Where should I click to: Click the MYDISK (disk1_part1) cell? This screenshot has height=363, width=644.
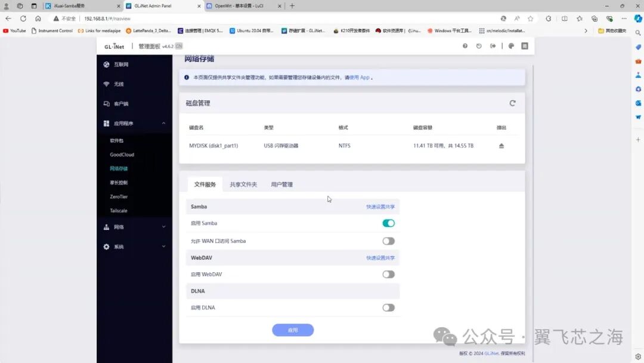(213, 146)
